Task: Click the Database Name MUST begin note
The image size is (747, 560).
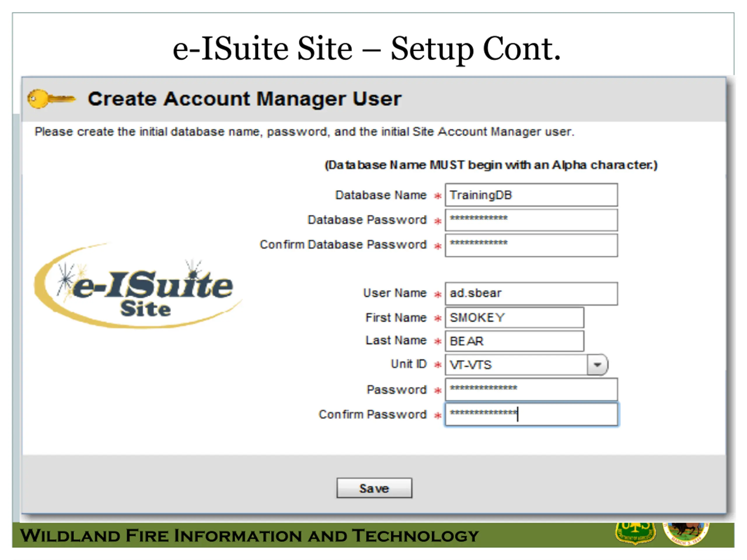Action: click(491, 165)
